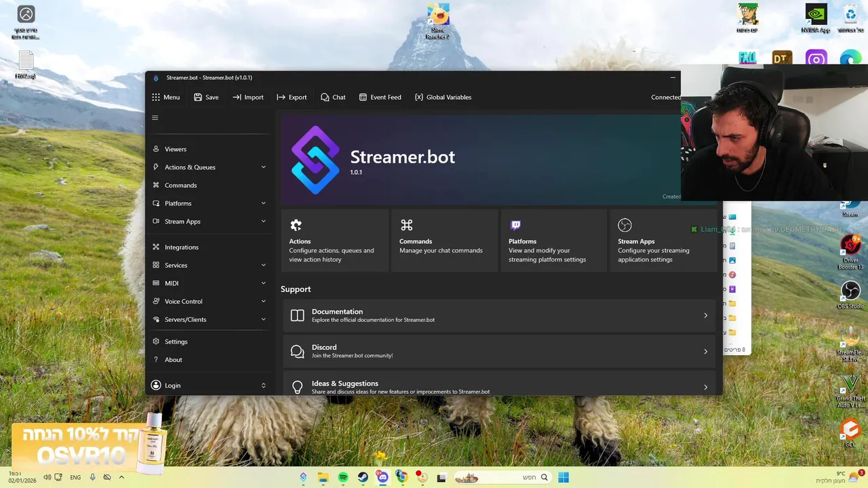Open Steam from the taskbar
Image resolution: width=868 pixels, height=488 pixels.
(363, 477)
